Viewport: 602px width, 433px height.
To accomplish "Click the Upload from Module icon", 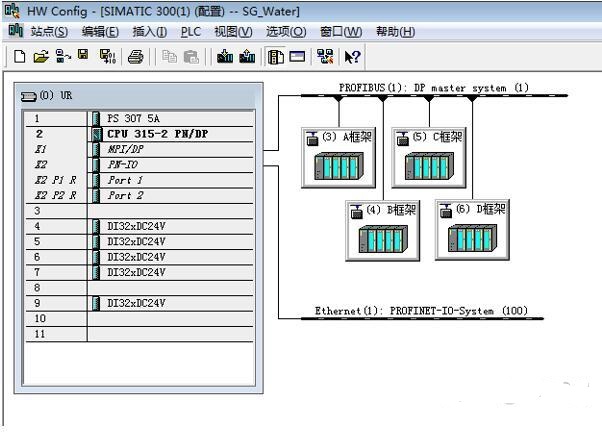I will point(247,56).
